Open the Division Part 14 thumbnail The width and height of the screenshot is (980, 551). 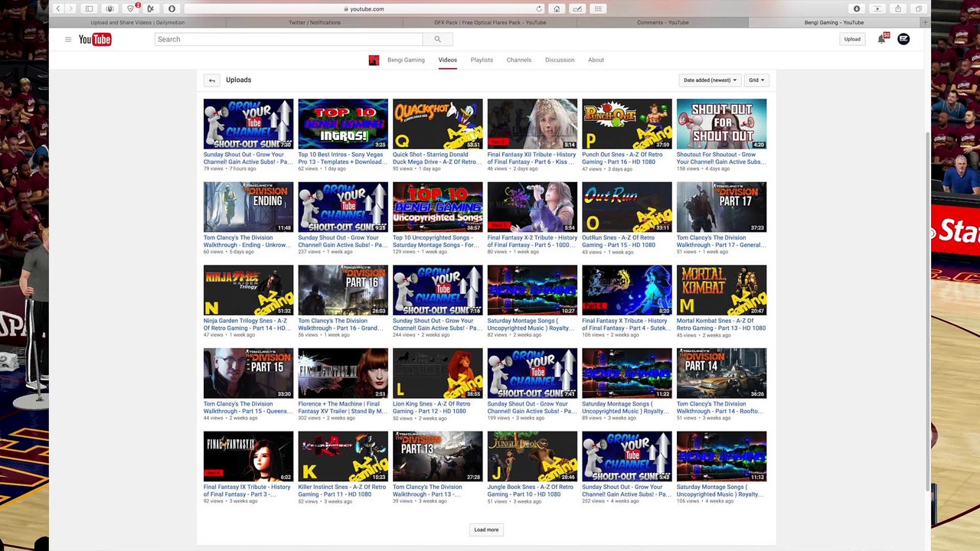[721, 373]
